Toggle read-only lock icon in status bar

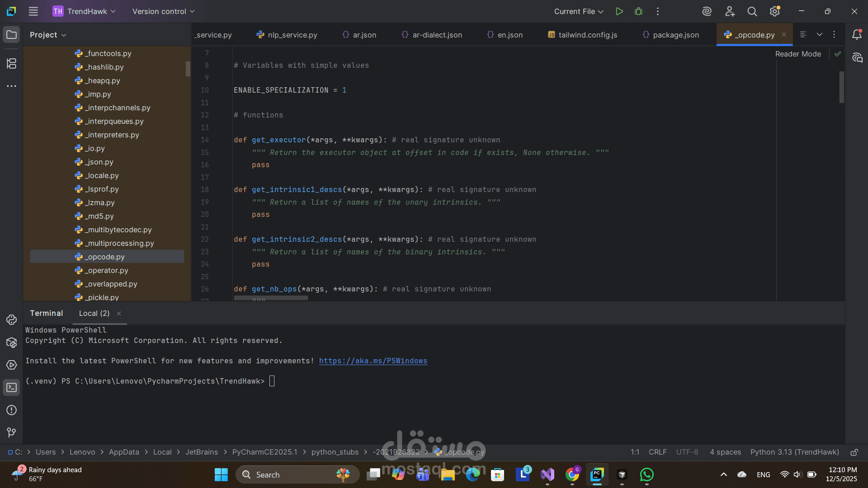pyautogui.click(x=854, y=452)
